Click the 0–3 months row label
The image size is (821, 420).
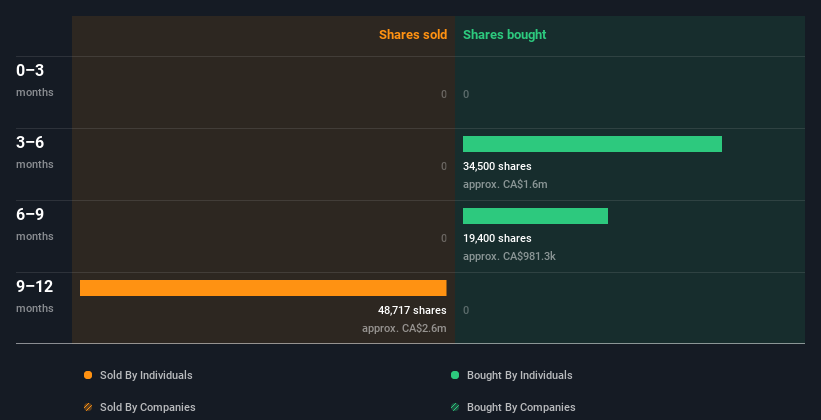click(35, 80)
